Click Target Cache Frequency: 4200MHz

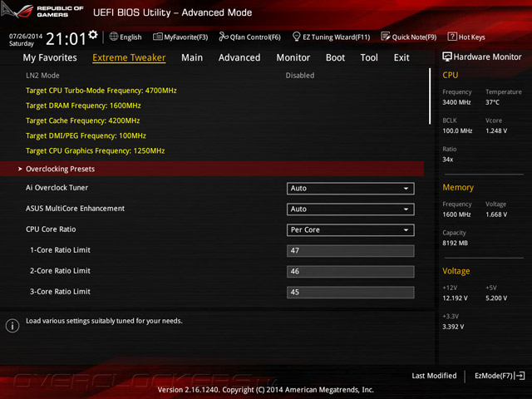pyautogui.click(x=83, y=121)
